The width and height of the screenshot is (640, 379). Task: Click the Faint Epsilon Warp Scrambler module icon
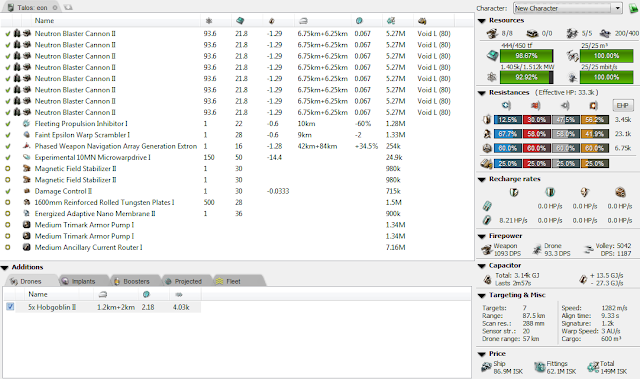[x=27, y=135]
